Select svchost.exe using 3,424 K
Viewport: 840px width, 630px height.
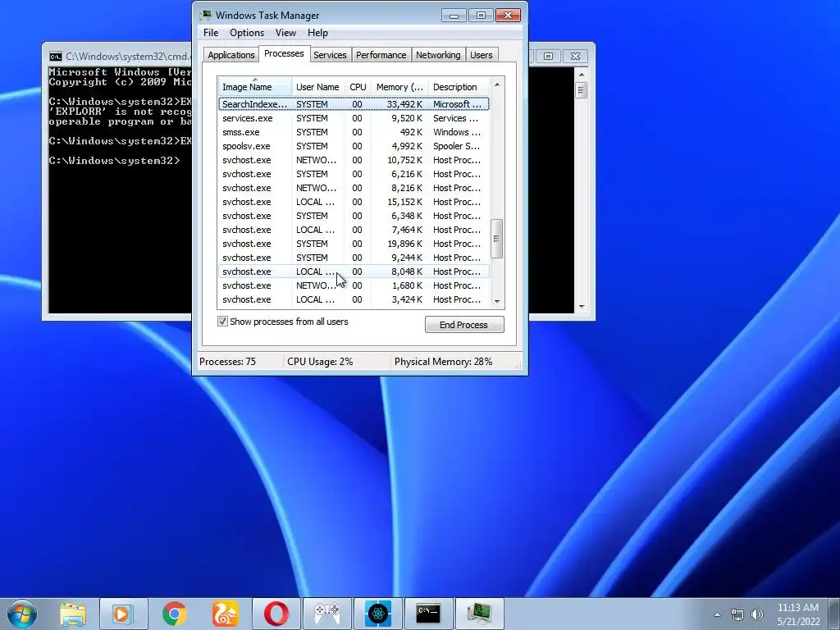[x=354, y=299]
